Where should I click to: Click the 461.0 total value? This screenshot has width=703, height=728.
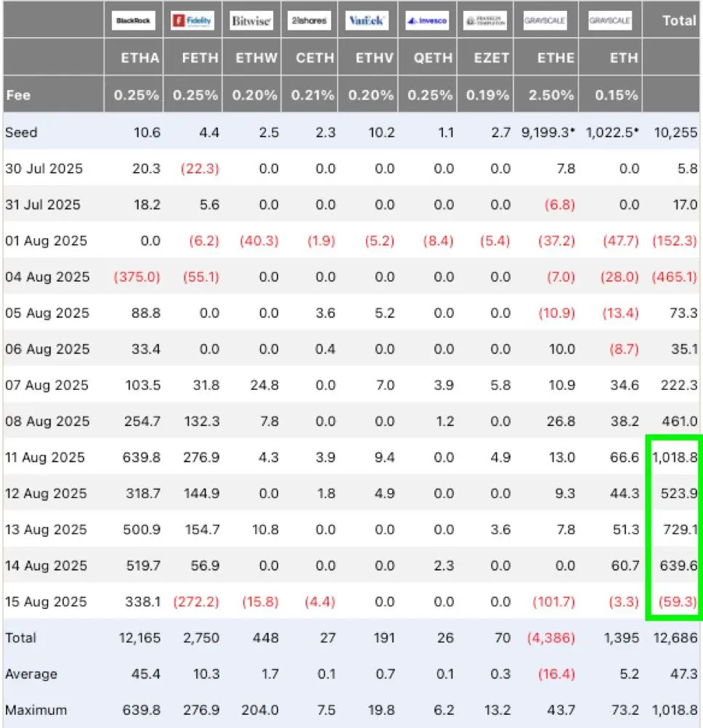pos(680,421)
